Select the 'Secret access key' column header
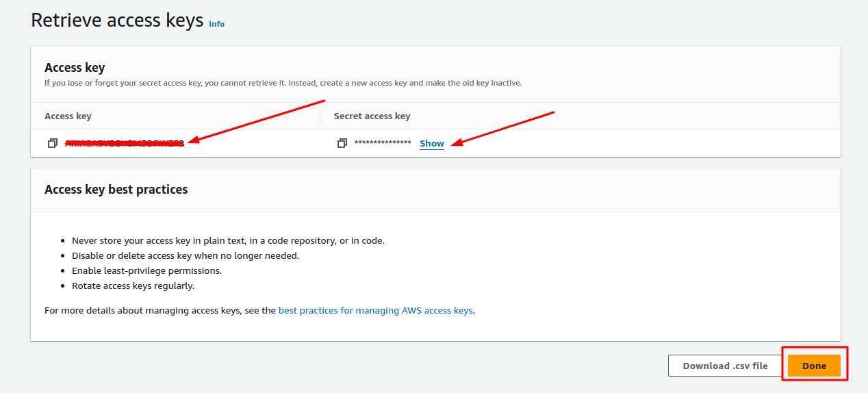868x393 pixels. (x=372, y=116)
